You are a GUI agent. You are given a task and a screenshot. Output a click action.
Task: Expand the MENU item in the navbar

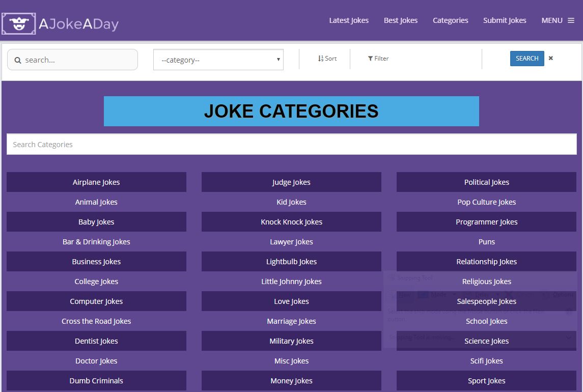[x=551, y=20]
